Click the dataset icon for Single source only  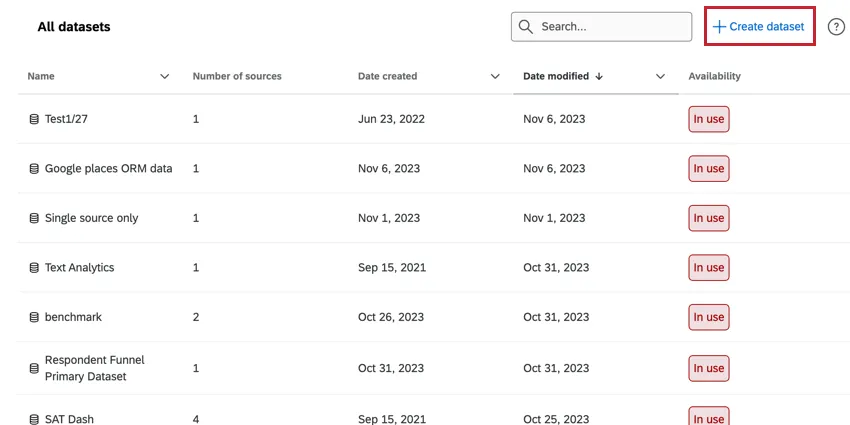34,218
